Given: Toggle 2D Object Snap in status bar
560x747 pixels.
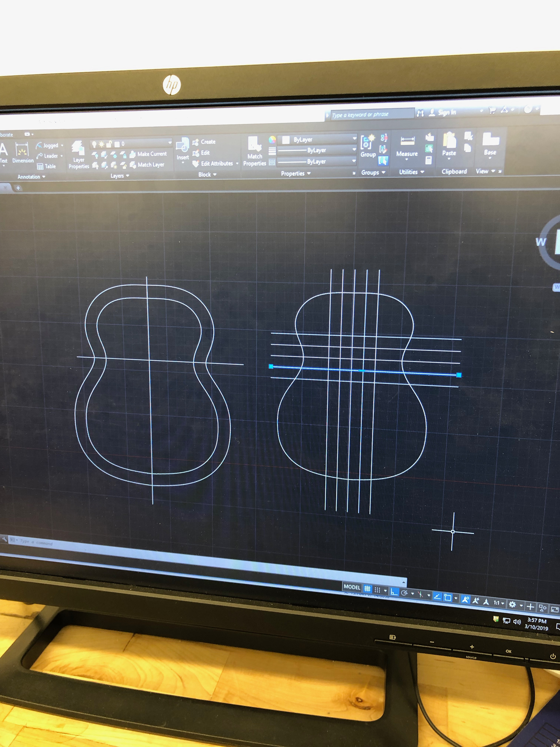Looking at the screenshot, I should [448, 597].
